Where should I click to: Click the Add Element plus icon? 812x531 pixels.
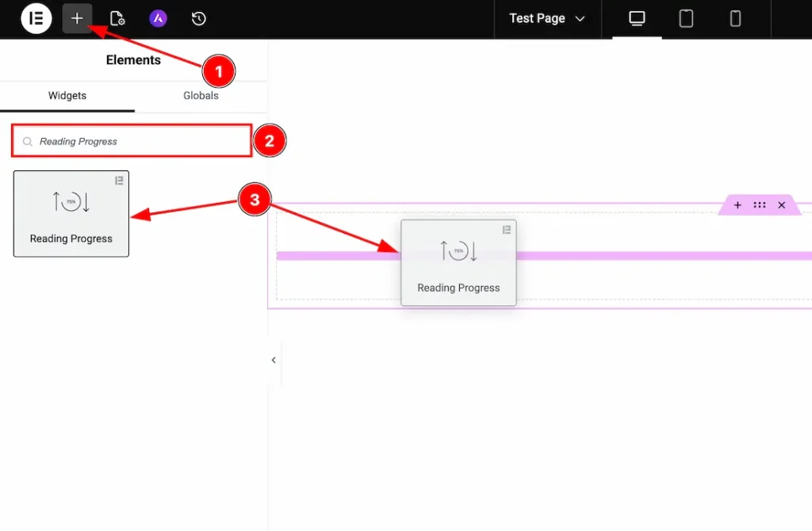tap(77, 18)
